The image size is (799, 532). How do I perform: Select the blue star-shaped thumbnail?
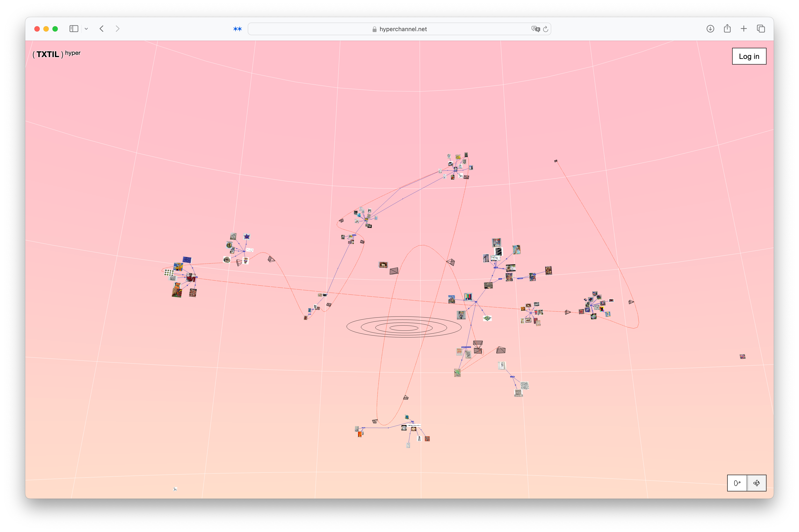click(x=247, y=236)
